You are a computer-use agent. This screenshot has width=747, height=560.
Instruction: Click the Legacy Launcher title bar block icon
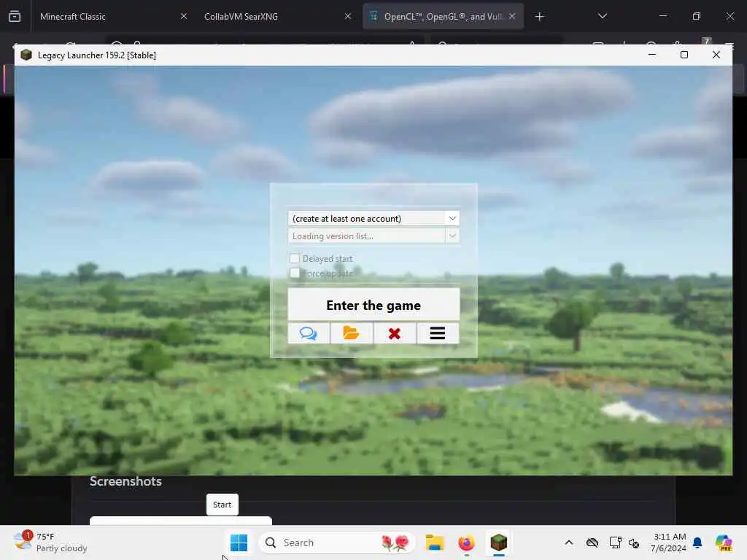tap(26, 55)
